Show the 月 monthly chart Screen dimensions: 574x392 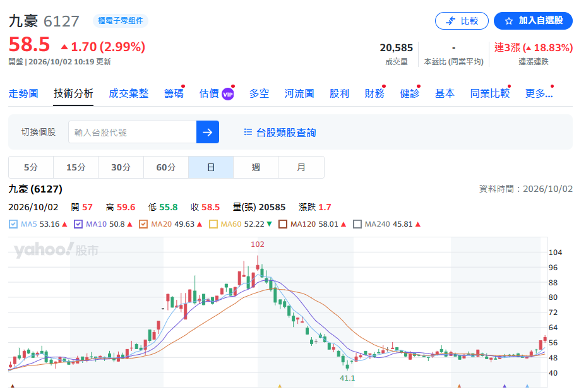tap(301, 167)
